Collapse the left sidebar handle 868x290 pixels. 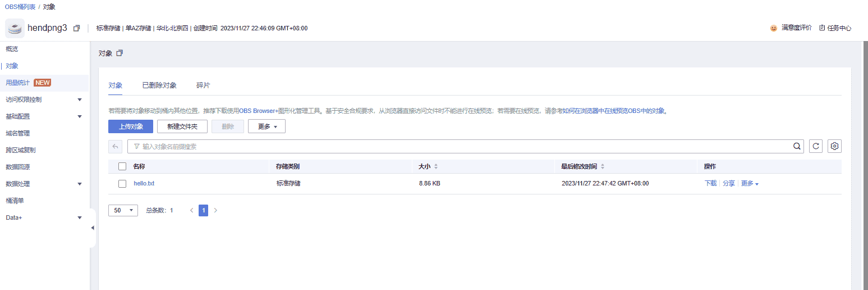tap(93, 228)
